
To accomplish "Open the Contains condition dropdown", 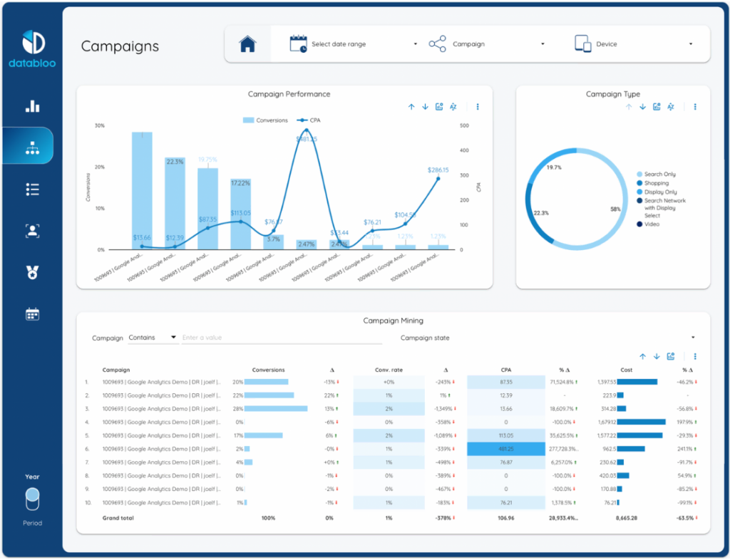I will tap(153, 338).
